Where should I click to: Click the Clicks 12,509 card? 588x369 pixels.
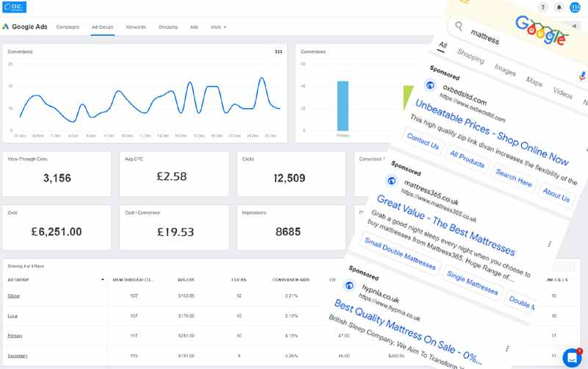[291, 174]
